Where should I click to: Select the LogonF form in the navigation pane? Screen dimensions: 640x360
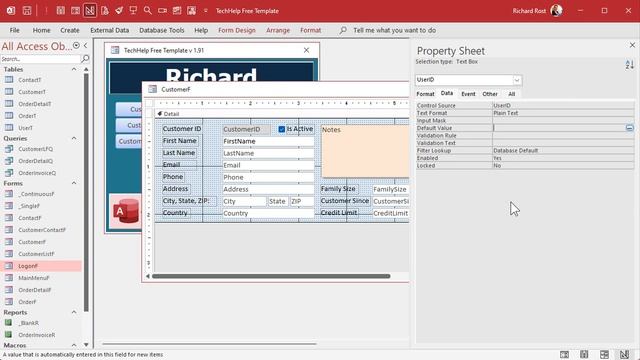[x=41, y=266]
